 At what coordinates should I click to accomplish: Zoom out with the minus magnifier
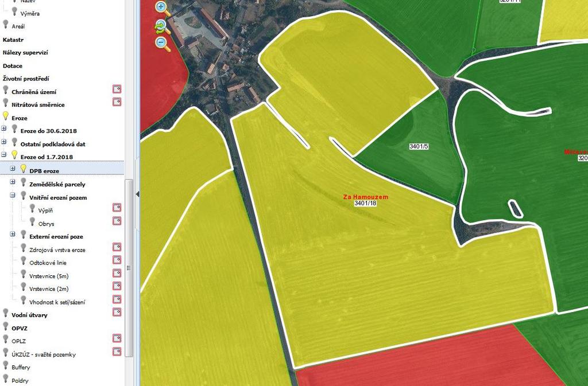[162, 44]
